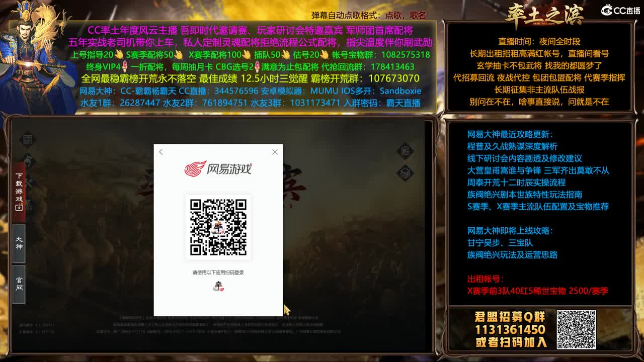
Task: Click the 弹幕自动点歌格式 line
Action: [x=369, y=16]
